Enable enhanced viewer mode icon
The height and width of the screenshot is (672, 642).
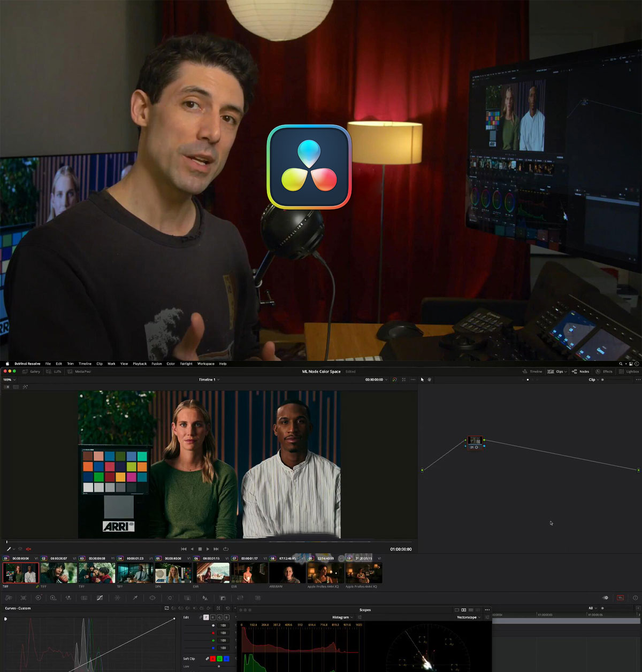(404, 380)
